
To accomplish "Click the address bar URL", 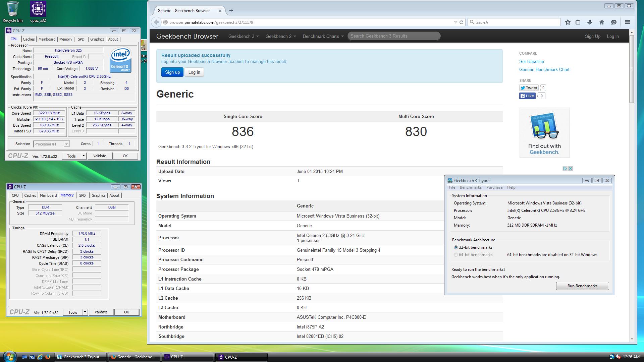I will point(211,22).
